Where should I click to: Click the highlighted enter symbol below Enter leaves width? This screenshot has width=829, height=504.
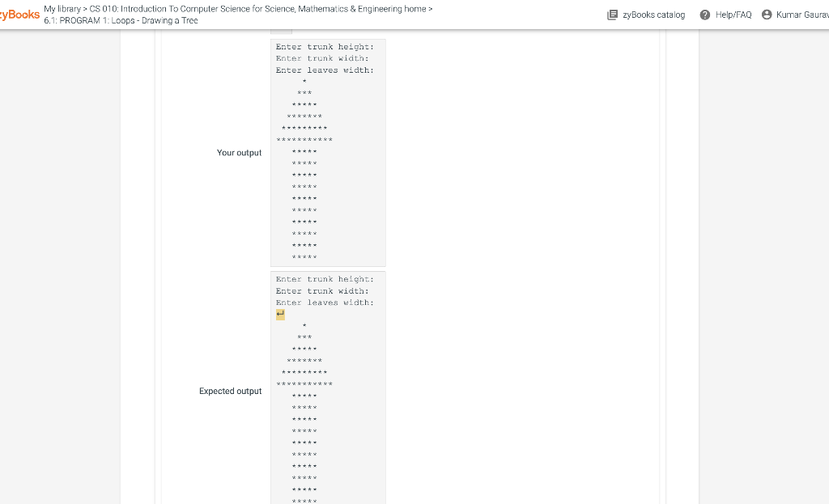click(278, 314)
